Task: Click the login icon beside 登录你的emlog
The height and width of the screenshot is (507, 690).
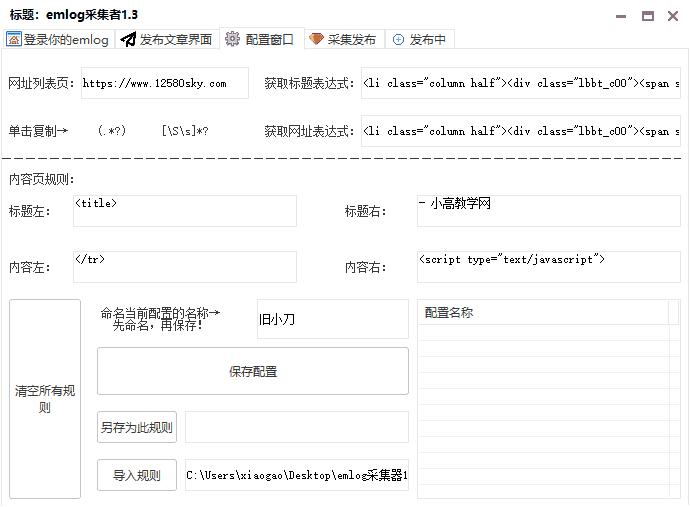Action: coord(14,39)
